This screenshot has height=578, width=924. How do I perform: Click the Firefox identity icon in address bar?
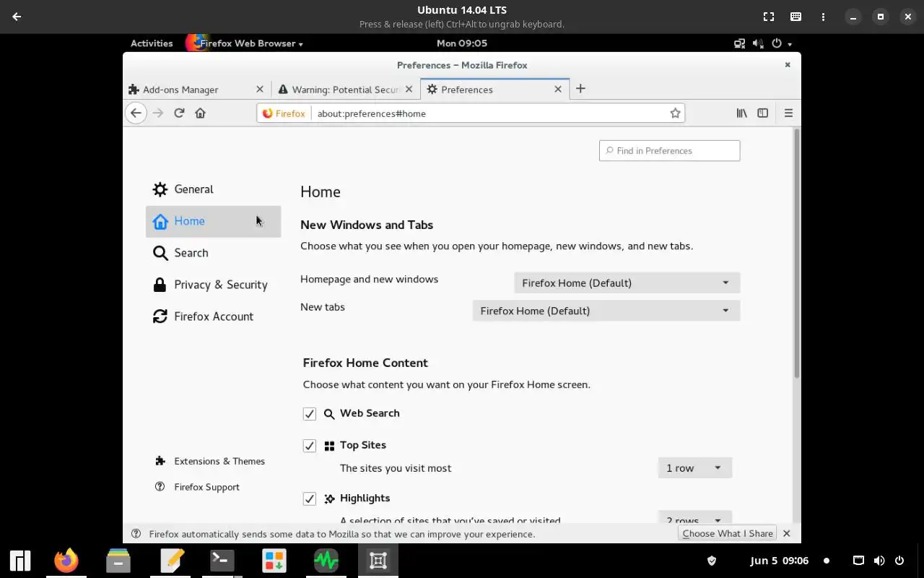pos(284,113)
